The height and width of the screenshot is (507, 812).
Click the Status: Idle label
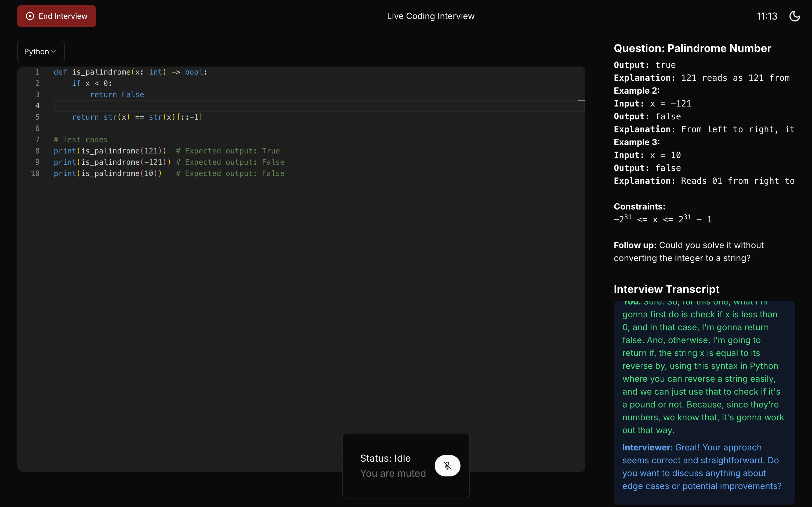(385, 458)
